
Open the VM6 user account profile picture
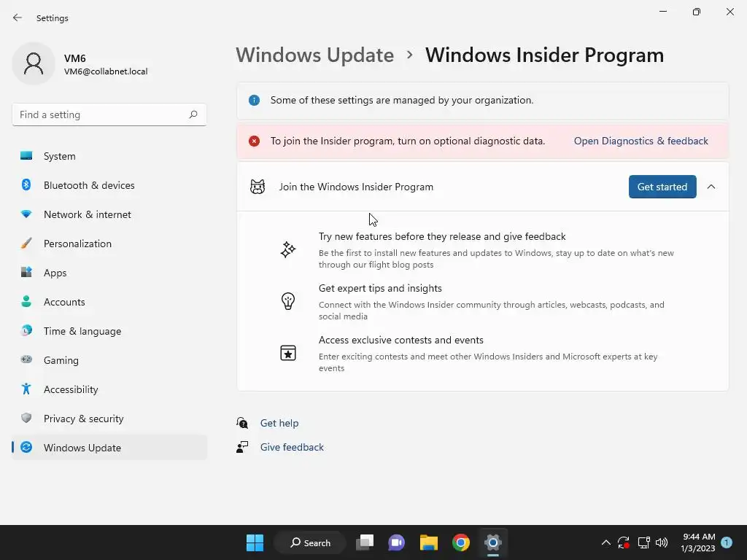(34, 64)
